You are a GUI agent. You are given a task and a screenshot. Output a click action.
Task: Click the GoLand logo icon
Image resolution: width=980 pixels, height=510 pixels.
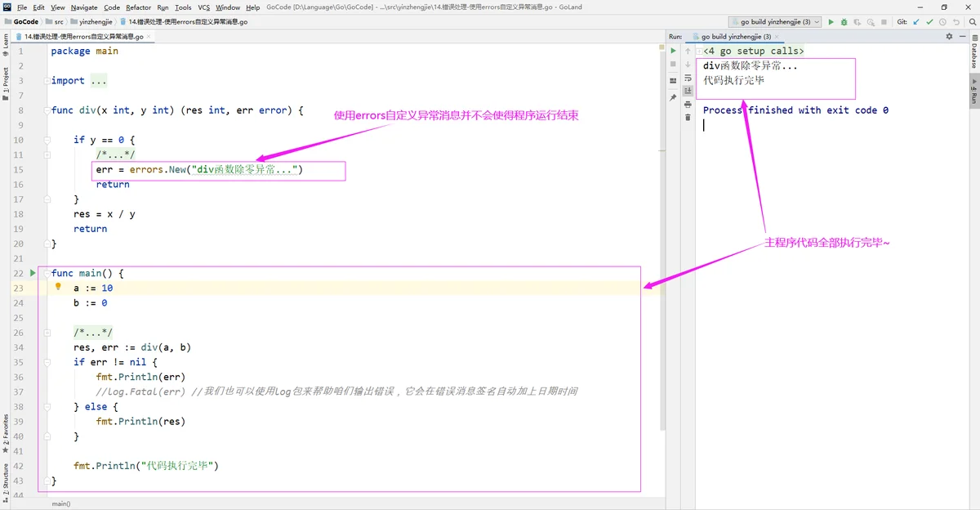click(x=7, y=7)
